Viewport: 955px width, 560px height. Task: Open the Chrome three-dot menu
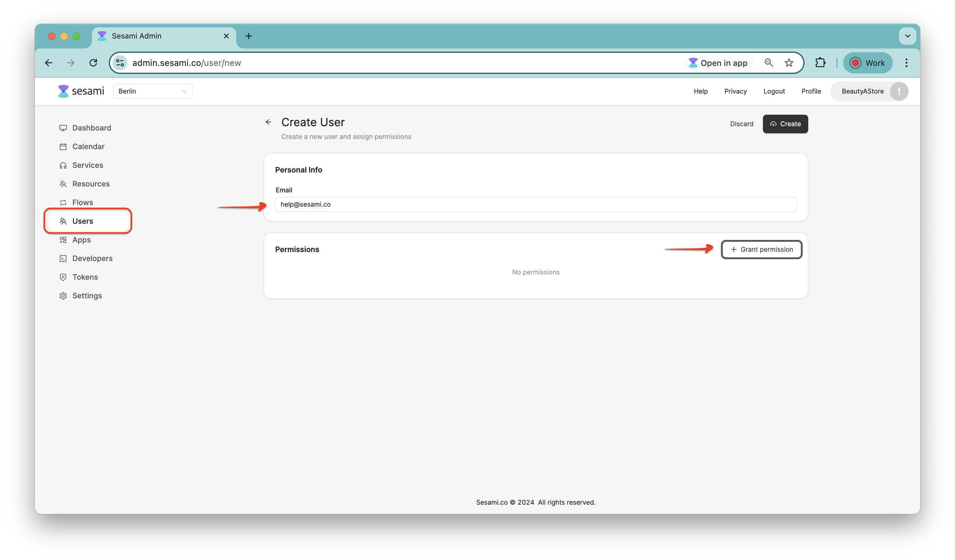pyautogui.click(x=906, y=63)
